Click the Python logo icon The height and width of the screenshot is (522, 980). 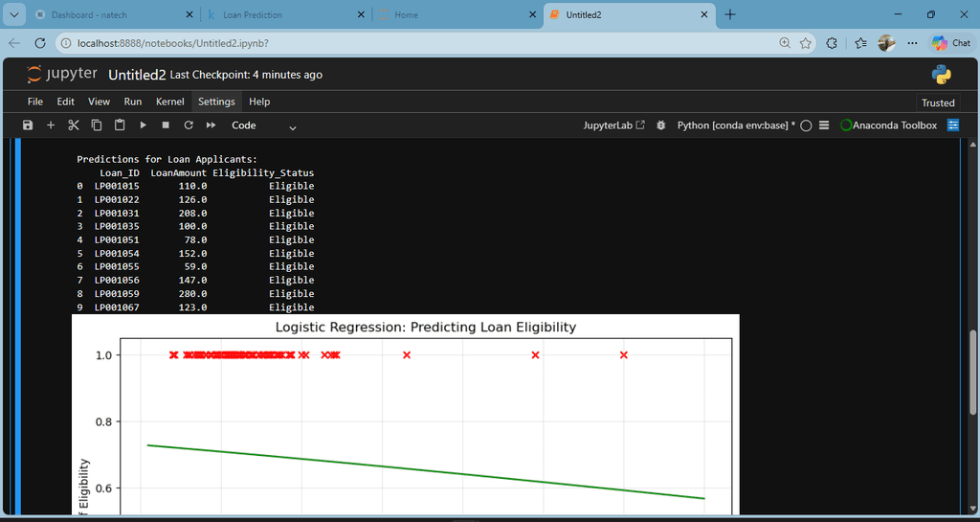(942, 75)
